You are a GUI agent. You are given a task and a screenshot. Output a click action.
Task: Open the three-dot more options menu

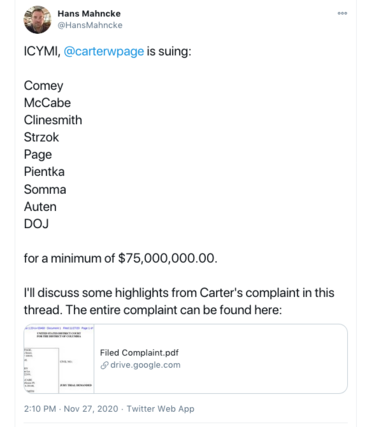click(x=342, y=13)
